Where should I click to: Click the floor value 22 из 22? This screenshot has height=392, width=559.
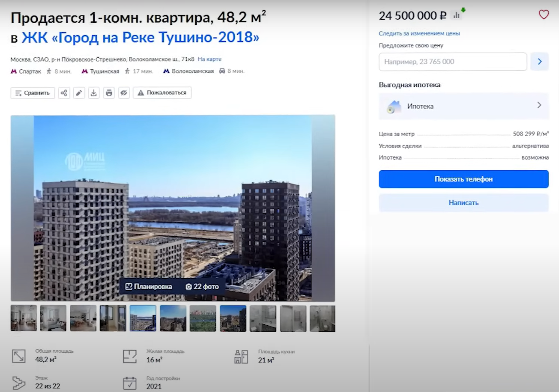pyautogui.click(x=48, y=386)
